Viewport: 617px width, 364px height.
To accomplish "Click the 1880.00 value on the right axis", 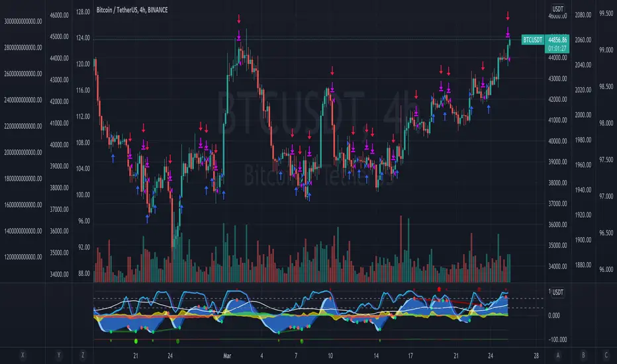I will pyautogui.click(x=583, y=265).
